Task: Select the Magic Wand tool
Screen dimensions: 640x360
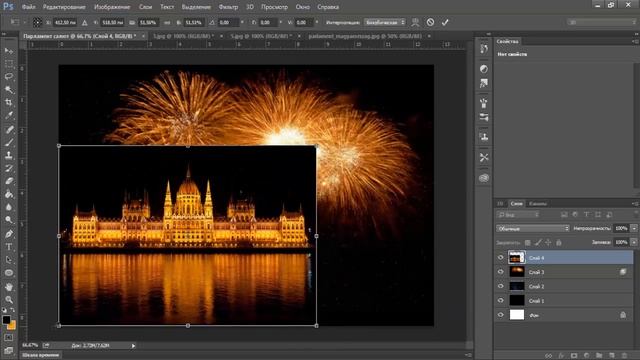Action: click(9, 89)
